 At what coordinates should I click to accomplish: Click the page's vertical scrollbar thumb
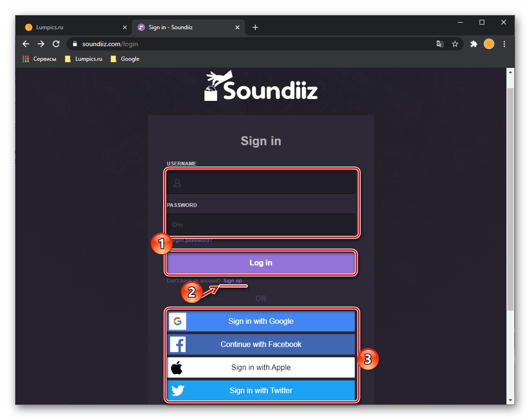510,199
